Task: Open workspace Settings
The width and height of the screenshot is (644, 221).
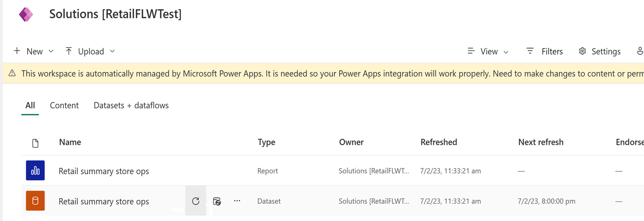Action: [x=599, y=51]
